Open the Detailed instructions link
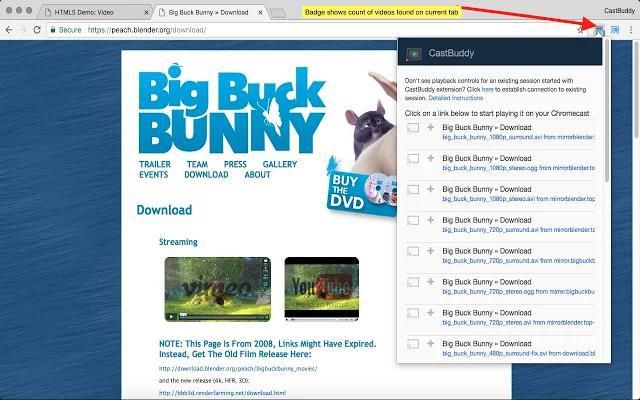Viewport: 640px width, 400px height. click(456, 98)
